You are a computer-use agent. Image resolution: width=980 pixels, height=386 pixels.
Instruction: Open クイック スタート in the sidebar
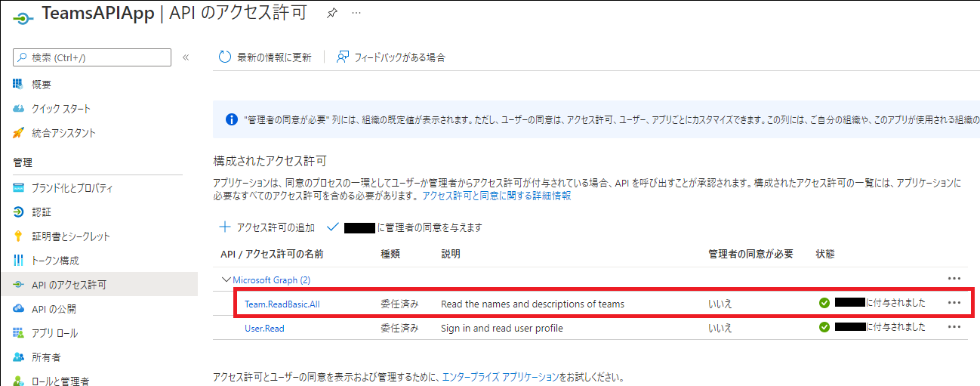tap(61, 109)
